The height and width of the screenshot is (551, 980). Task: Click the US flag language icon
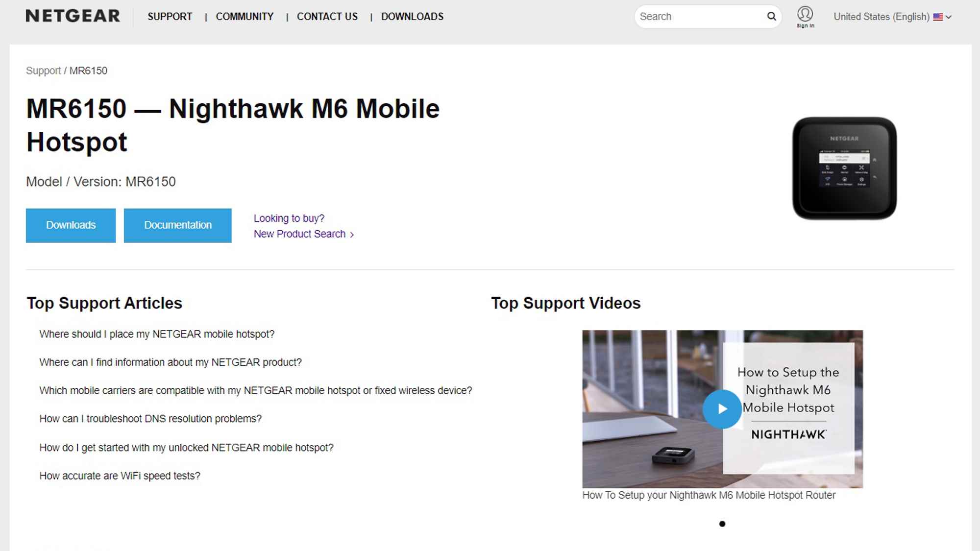[x=938, y=17]
